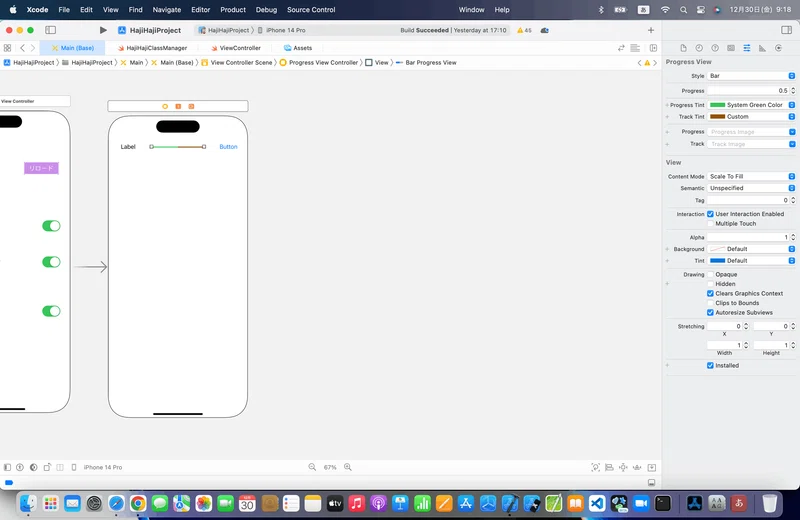Click Bar Progress View breadcrumb
The width and height of the screenshot is (800, 520).
tap(426, 62)
